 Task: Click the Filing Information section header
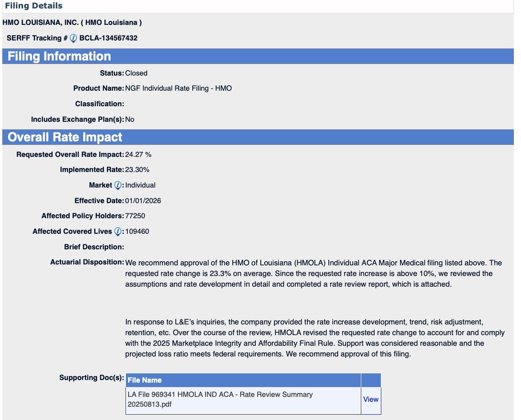59,56
